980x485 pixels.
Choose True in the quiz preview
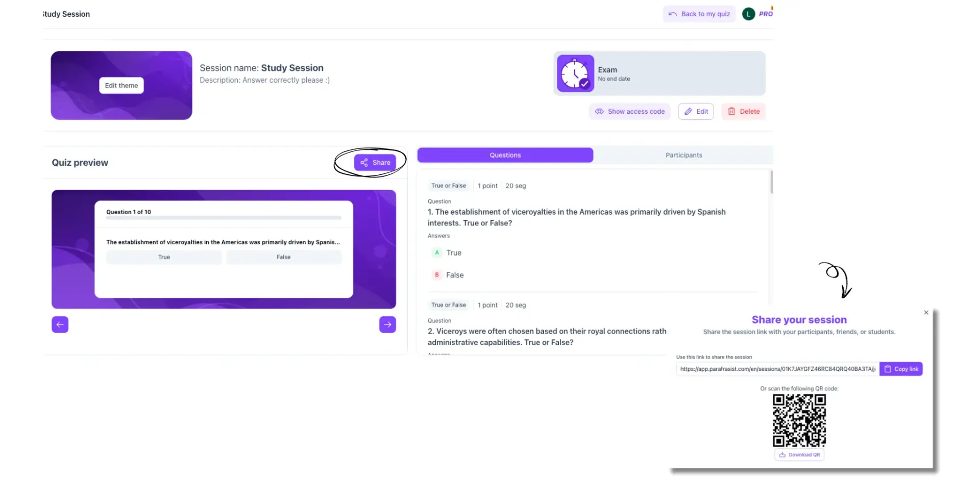[164, 258]
